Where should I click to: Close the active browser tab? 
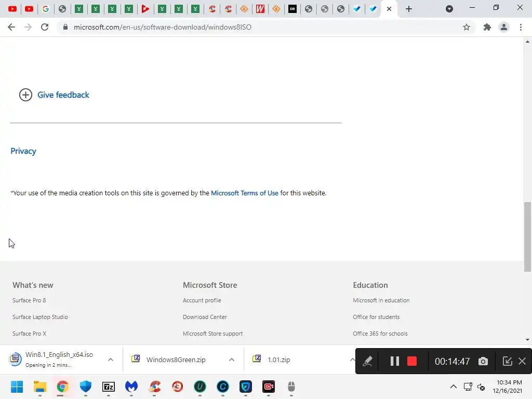click(x=389, y=9)
